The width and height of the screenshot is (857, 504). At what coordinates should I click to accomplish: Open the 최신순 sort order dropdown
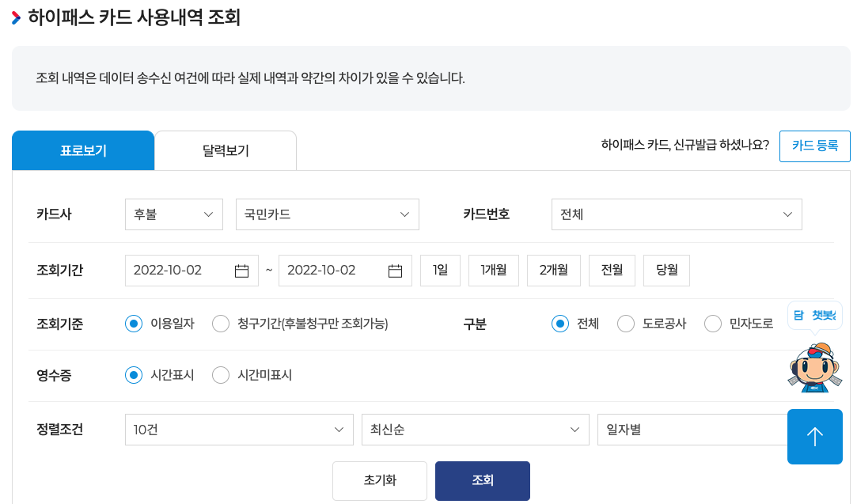pos(475,429)
